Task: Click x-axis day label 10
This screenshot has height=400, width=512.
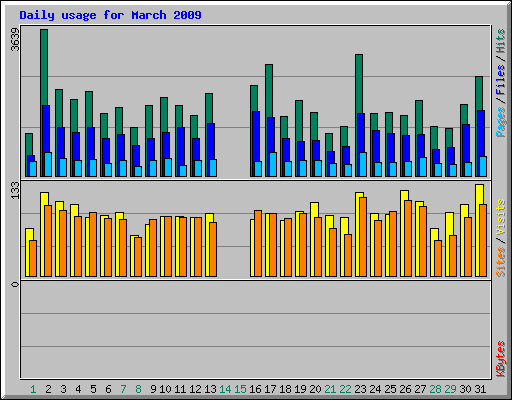Action: tap(165, 389)
